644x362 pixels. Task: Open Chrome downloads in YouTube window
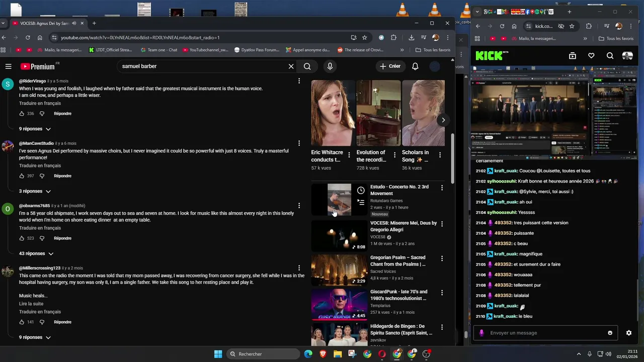pos(412,37)
